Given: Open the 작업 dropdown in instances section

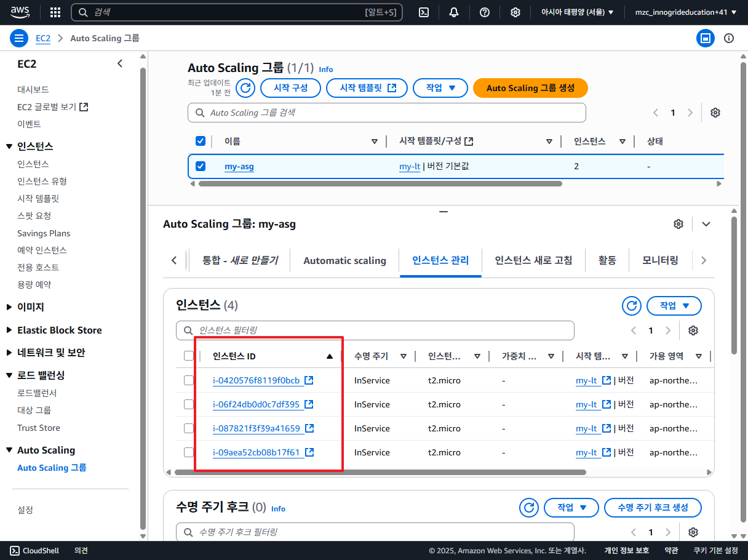Looking at the screenshot, I should click(674, 306).
